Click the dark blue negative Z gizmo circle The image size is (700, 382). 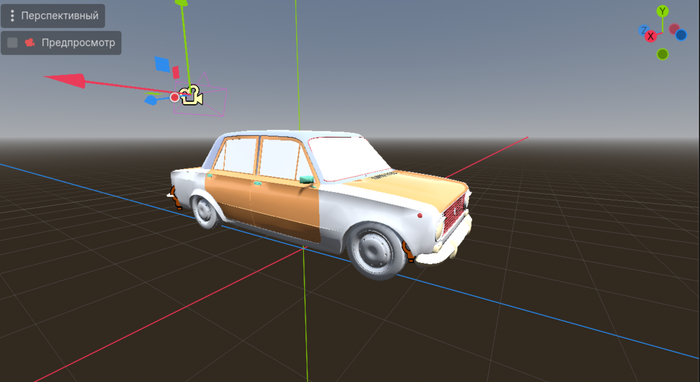point(681,35)
